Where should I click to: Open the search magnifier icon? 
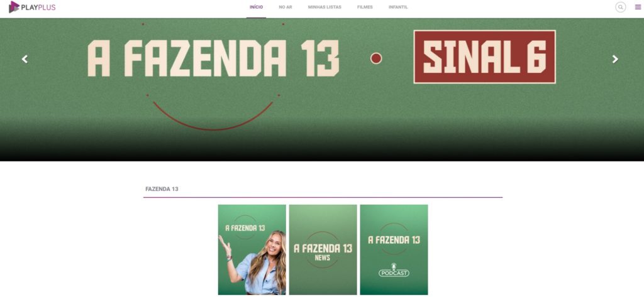click(x=620, y=7)
